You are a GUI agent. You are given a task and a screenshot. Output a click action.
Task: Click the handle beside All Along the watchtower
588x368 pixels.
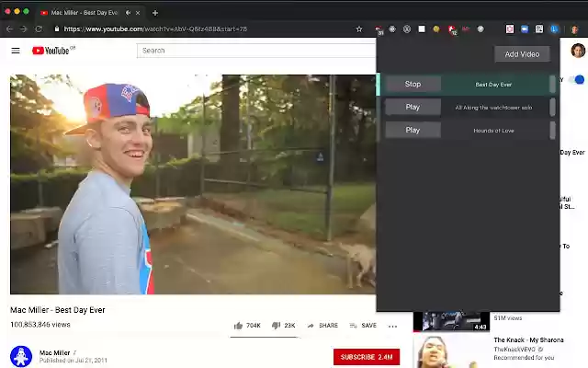coord(552,107)
